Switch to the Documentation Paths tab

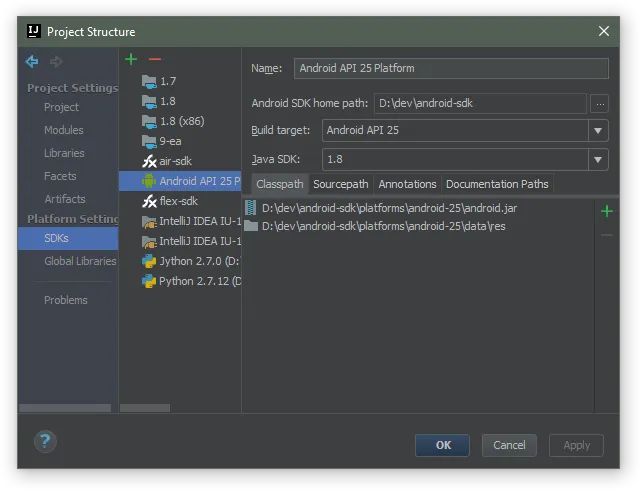coord(497,184)
